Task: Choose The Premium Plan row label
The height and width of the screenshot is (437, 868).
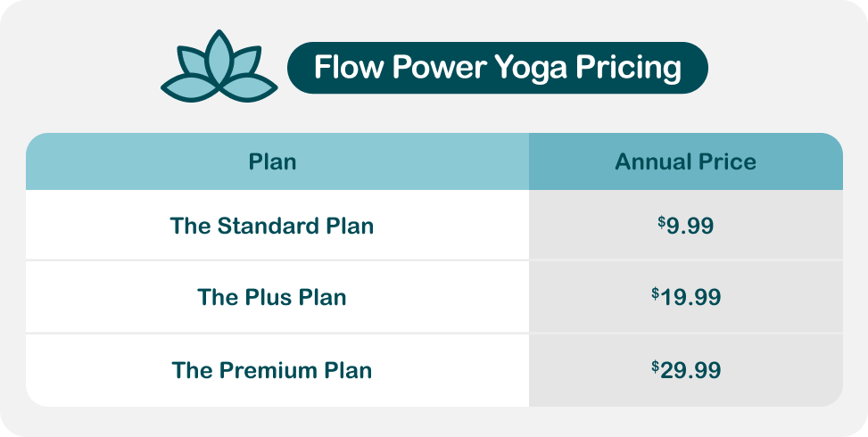Action: click(272, 368)
